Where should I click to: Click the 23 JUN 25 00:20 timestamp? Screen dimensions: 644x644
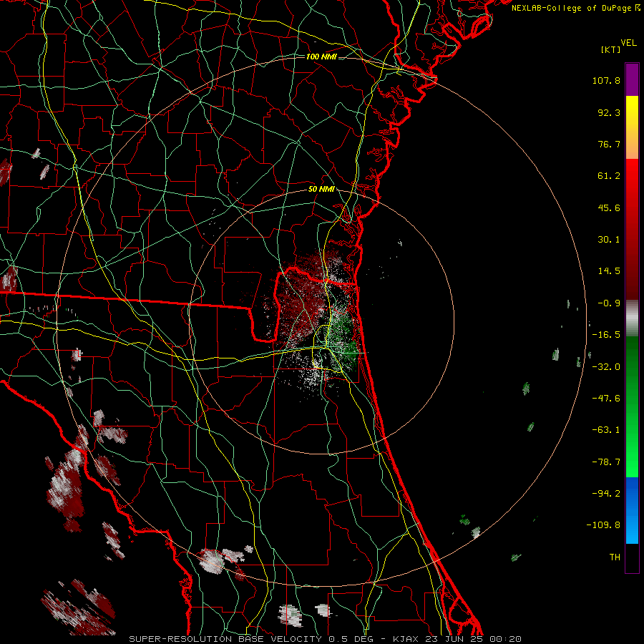click(x=472, y=639)
